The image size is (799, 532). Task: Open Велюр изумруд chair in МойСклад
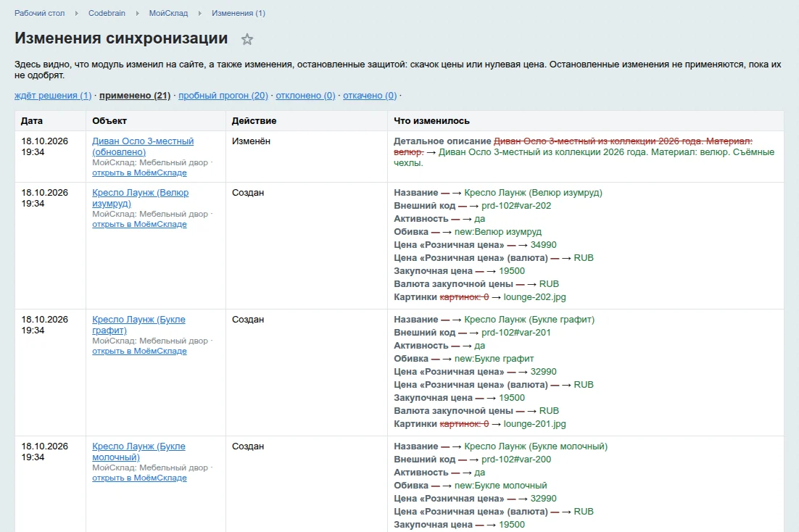139,224
